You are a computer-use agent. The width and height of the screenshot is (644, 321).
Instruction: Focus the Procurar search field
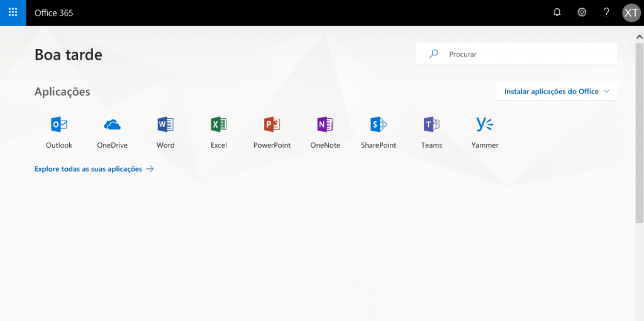(517, 54)
